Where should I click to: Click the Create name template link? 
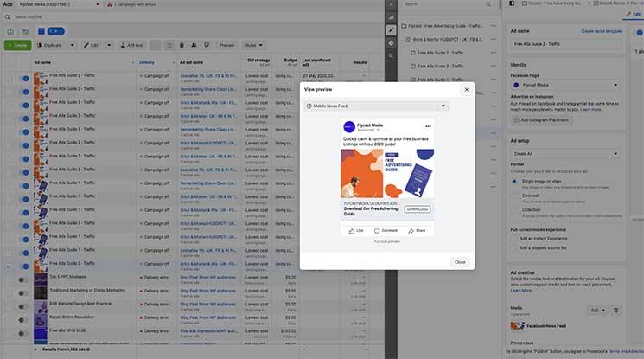coord(602,31)
